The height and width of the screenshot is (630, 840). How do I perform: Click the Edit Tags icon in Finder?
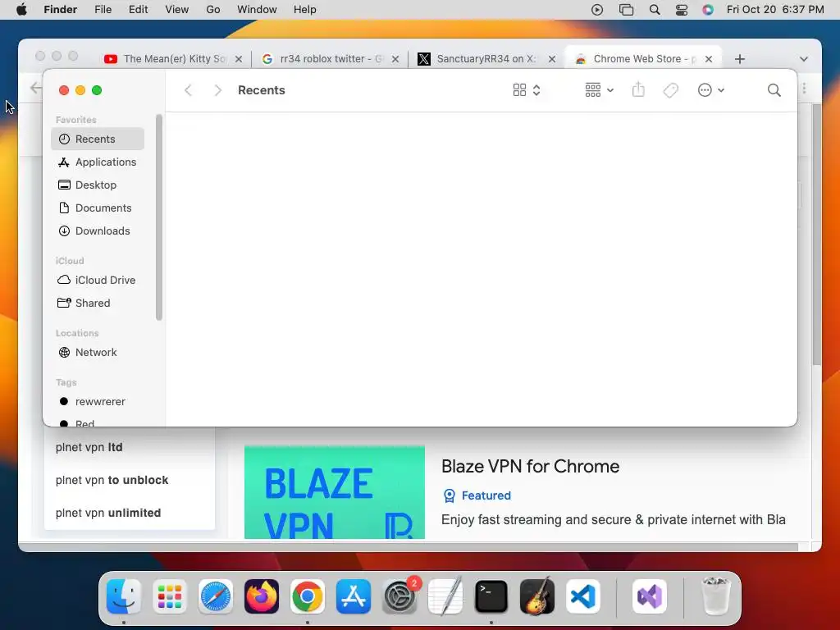tap(671, 90)
